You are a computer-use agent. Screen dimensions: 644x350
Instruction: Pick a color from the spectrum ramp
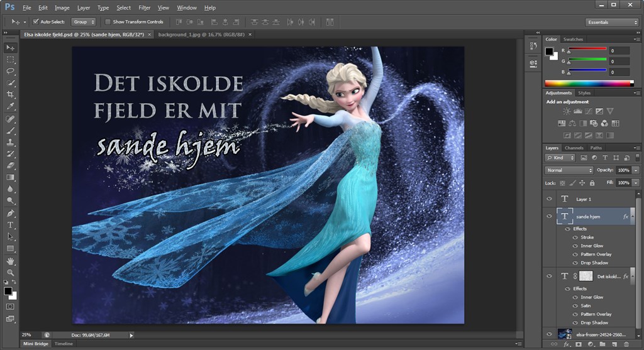pos(589,84)
